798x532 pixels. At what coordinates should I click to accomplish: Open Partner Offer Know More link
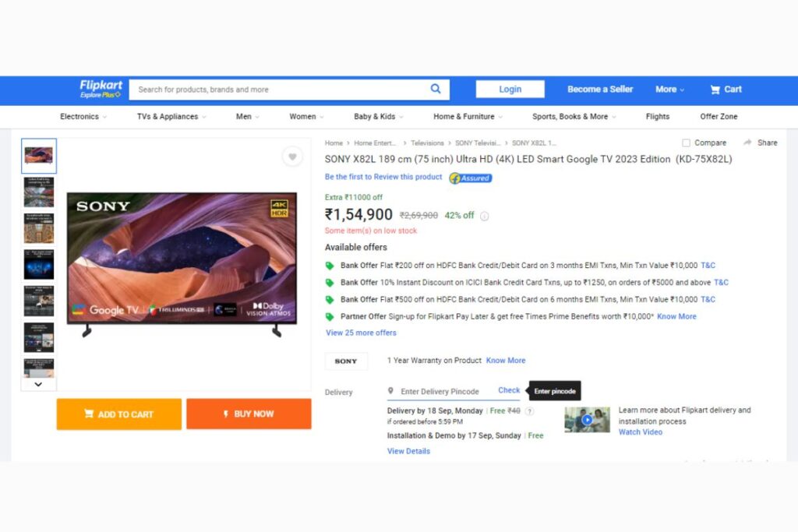coord(676,316)
